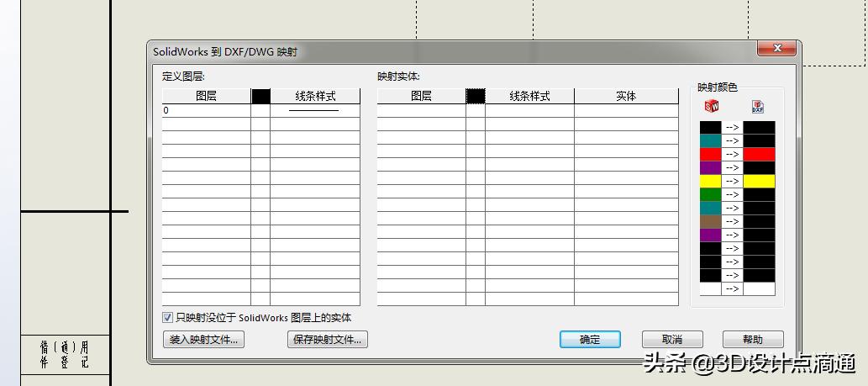Select the yellow SolidWorks source color swatch
This screenshot has width=868, height=386.
coord(710,182)
